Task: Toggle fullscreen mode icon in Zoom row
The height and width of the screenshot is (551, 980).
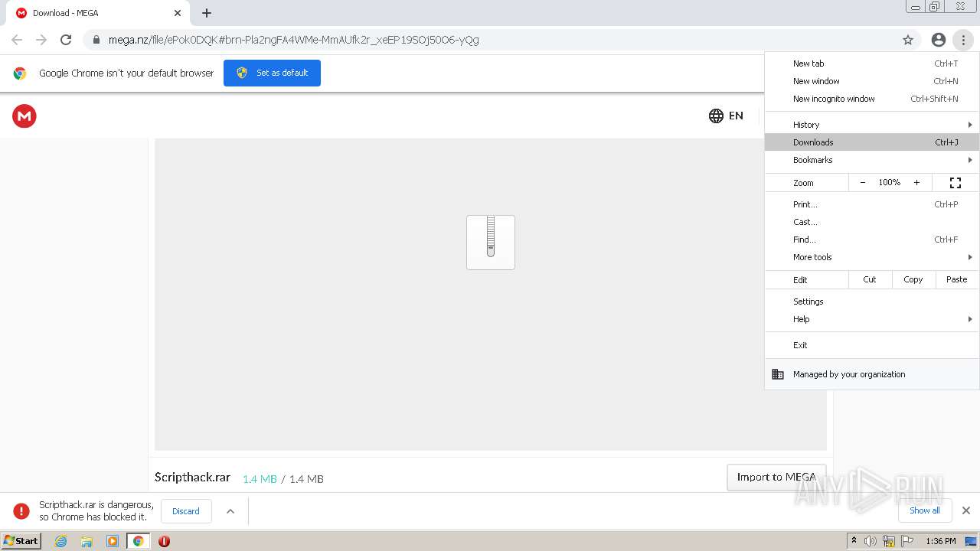Action: click(x=955, y=183)
